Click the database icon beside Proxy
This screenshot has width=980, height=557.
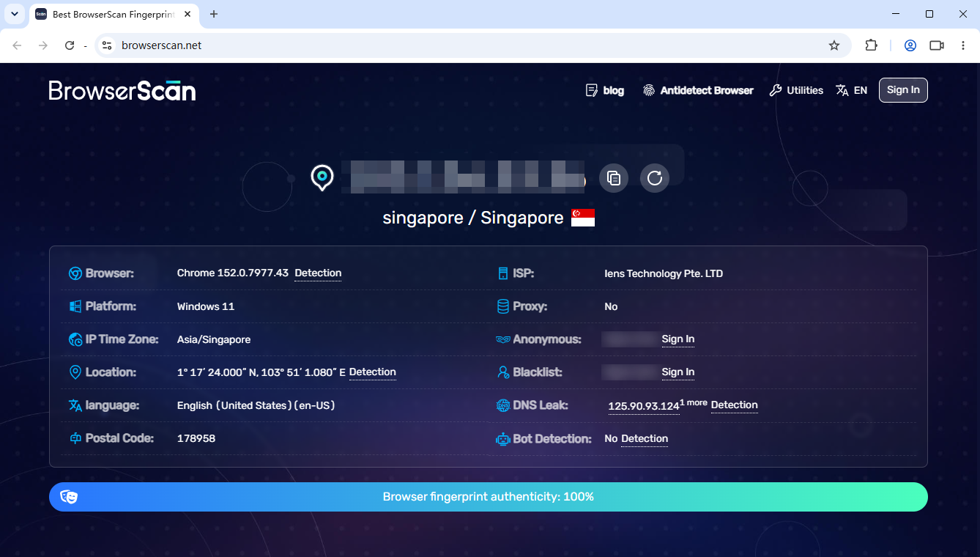pyautogui.click(x=503, y=306)
